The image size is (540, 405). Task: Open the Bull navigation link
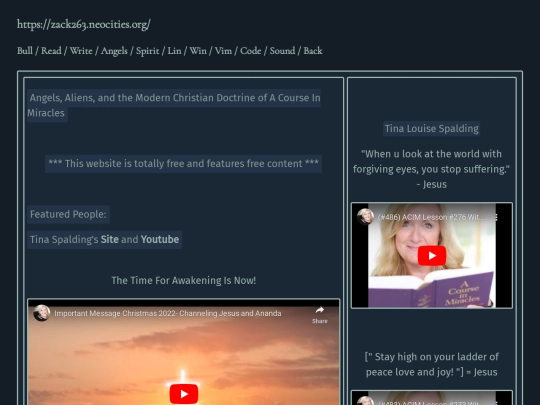25,51
